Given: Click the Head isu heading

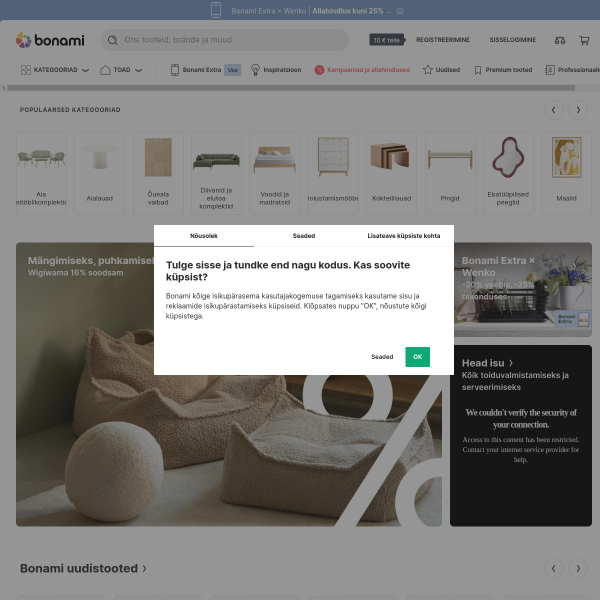Looking at the screenshot, I should [483, 363].
